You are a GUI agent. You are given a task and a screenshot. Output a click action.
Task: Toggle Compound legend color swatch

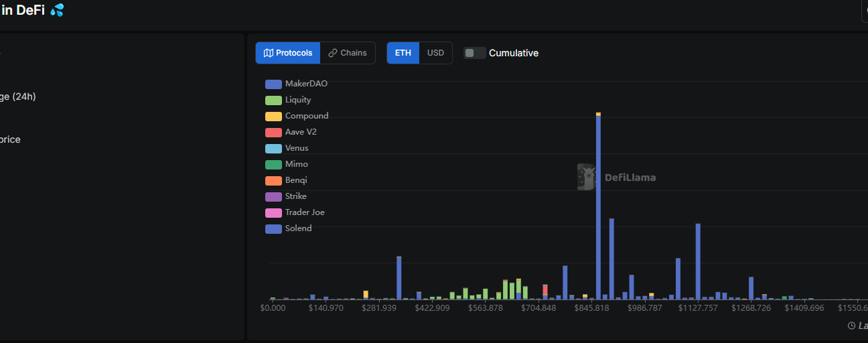click(273, 117)
